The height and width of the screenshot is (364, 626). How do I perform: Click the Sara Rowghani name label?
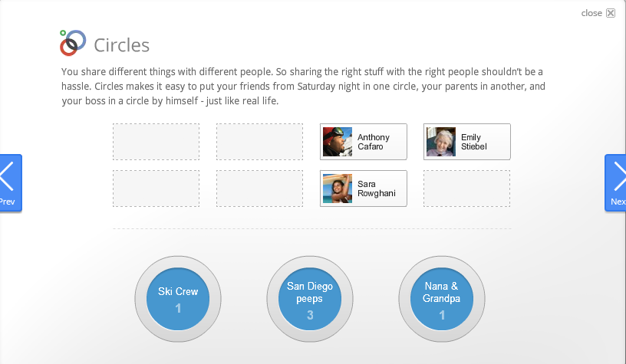(x=377, y=189)
